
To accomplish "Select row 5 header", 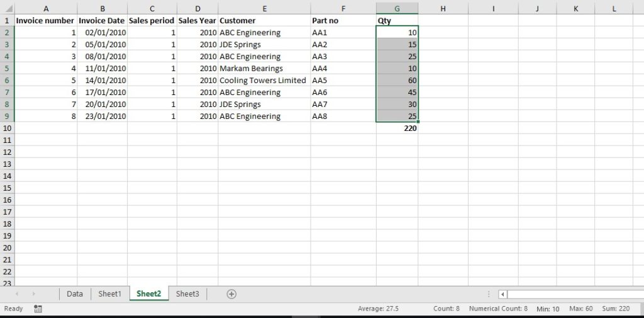I will (x=7, y=68).
